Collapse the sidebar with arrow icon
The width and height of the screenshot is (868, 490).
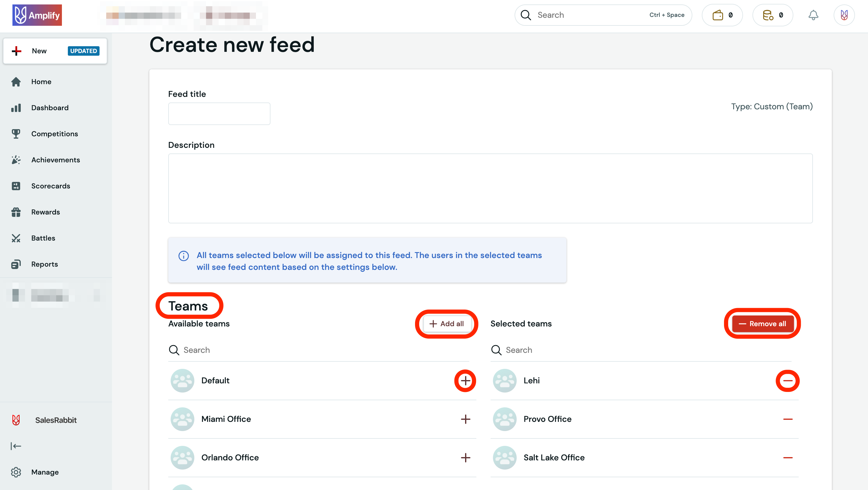click(x=15, y=446)
